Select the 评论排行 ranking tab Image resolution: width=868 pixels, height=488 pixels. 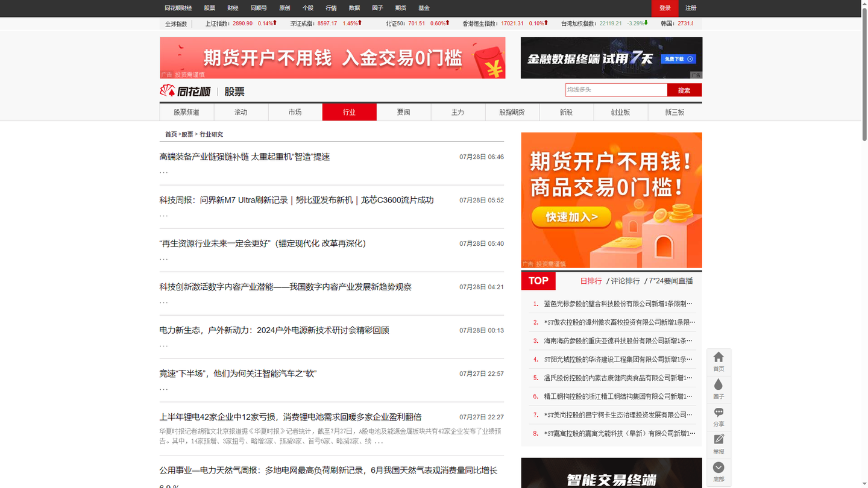[625, 281]
